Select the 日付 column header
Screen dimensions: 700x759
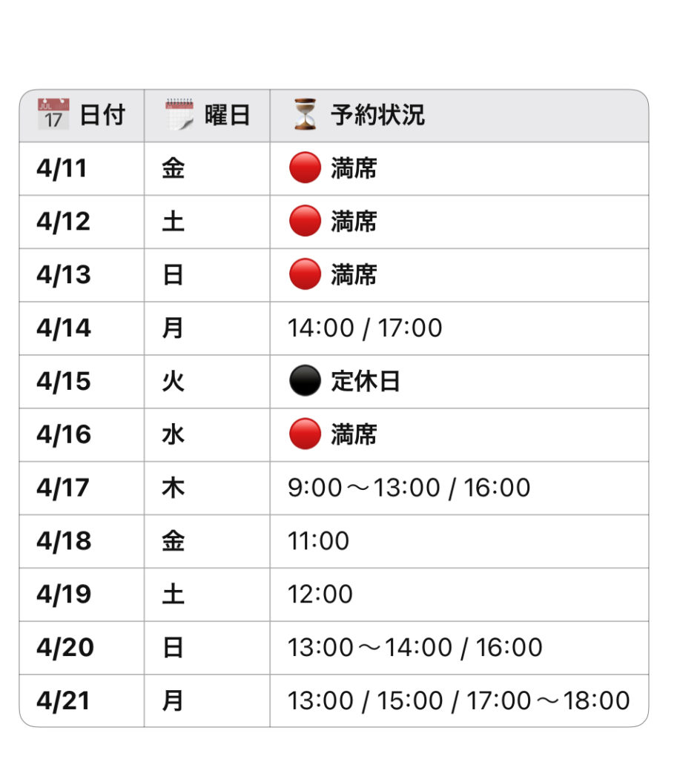82,116
